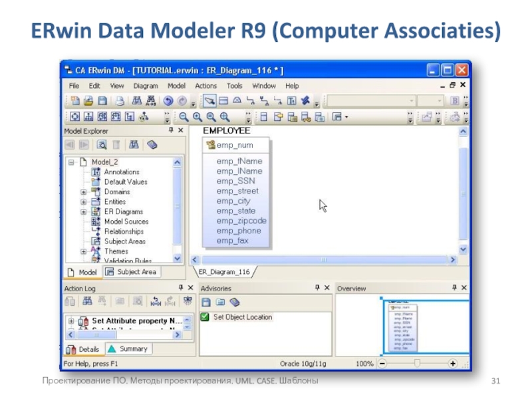Expand the Entities tree node
This screenshot has width=532, height=399.
(84, 202)
